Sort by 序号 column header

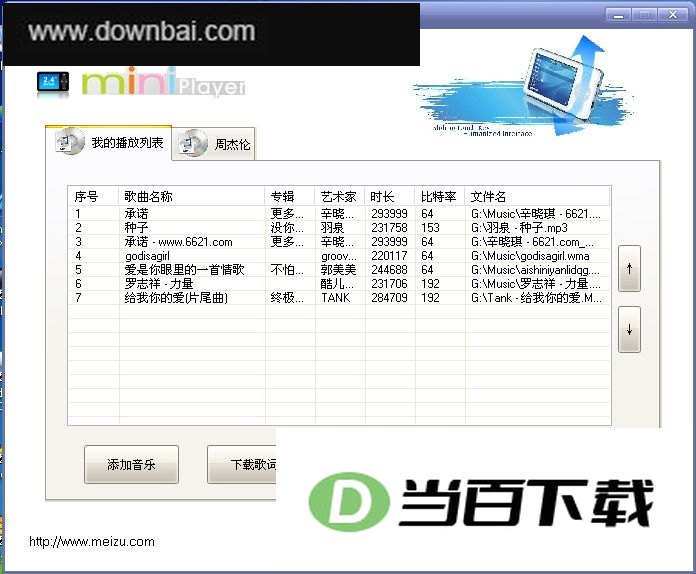click(93, 196)
